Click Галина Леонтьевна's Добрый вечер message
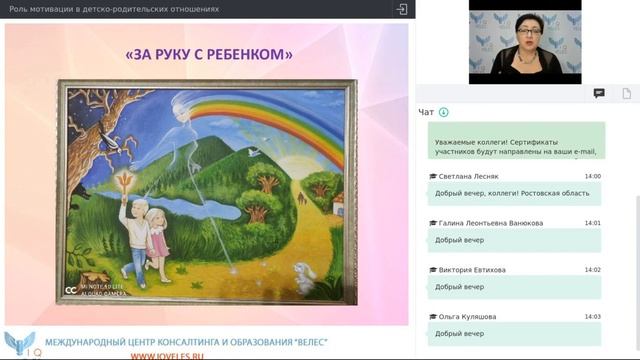 pyautogui.click(x=514, y=240)
